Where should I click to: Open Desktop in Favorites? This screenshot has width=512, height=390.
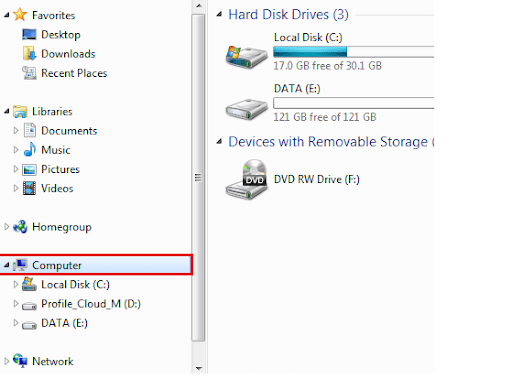61,35
